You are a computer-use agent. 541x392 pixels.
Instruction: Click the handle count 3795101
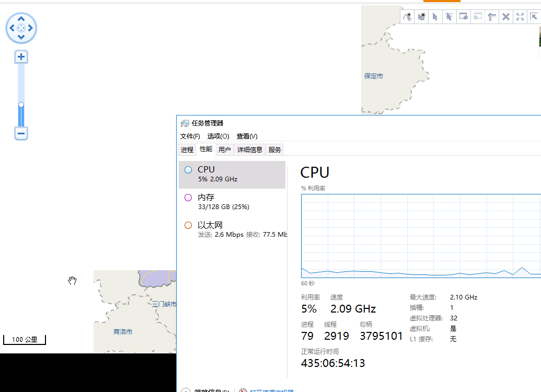(381, 336)
